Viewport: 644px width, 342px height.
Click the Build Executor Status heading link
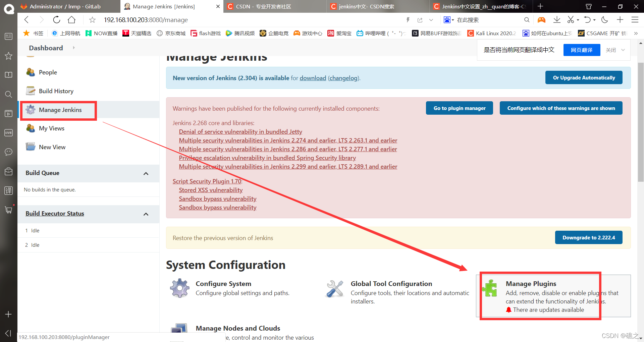[55, 213]
